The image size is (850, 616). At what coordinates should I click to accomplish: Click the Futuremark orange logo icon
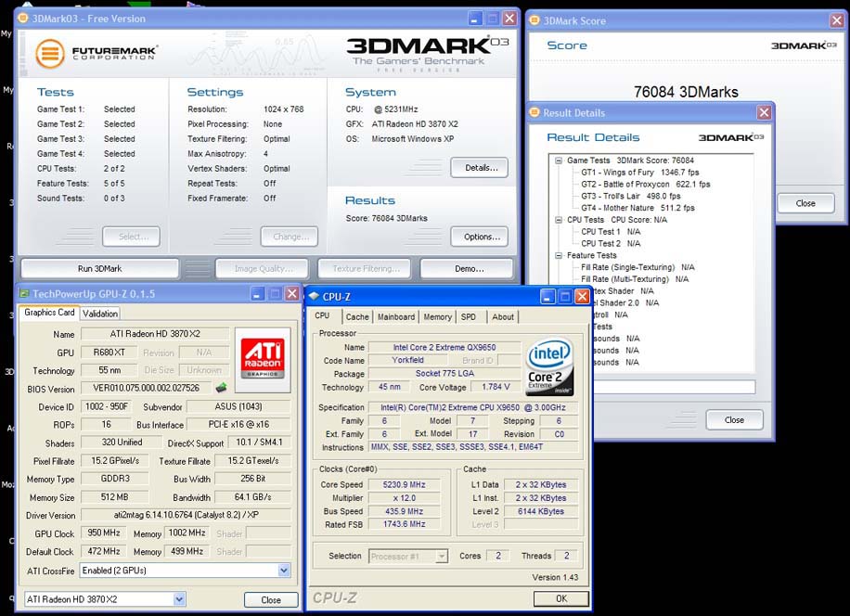[50, 54]
